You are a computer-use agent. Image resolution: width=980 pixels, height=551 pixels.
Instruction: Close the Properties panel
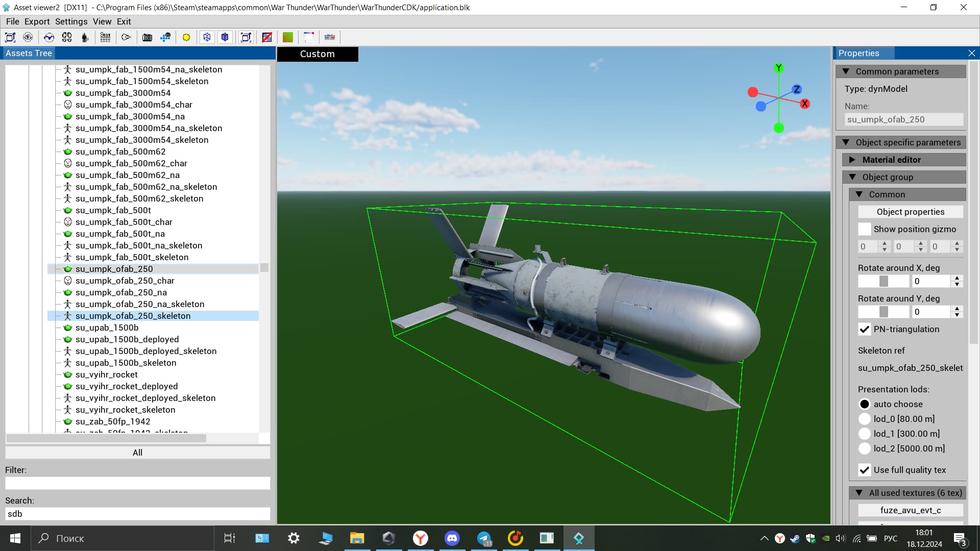pos(971,53)
